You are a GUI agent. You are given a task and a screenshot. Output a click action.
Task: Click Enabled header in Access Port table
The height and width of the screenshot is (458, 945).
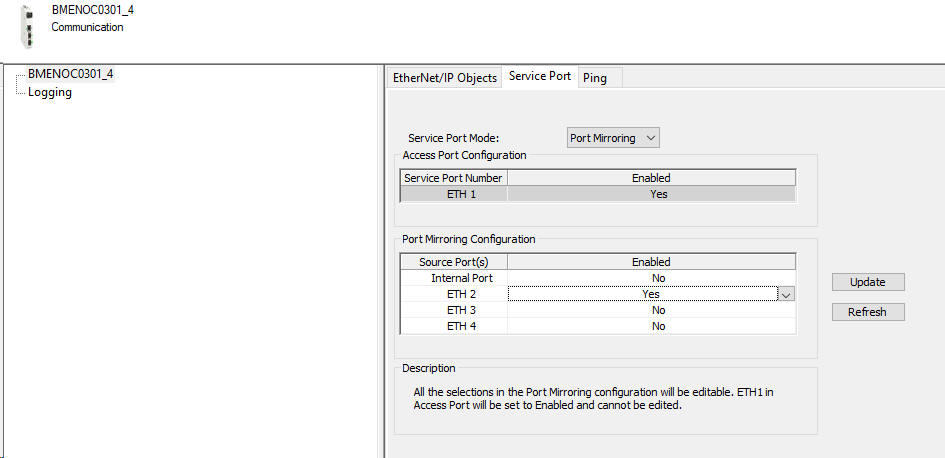point(651,178)
